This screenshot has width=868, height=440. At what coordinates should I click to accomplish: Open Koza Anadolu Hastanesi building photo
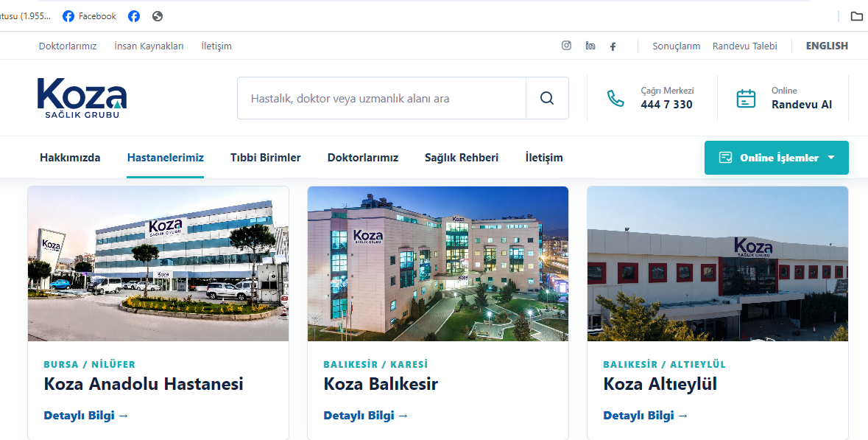158,264
